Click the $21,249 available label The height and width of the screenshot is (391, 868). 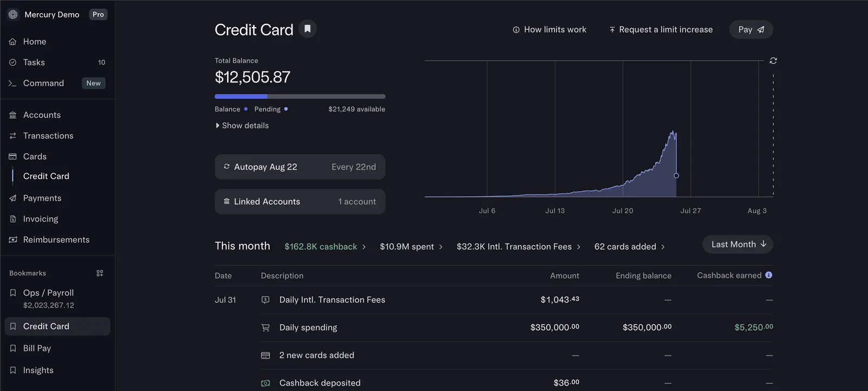(x=356, y=109)
